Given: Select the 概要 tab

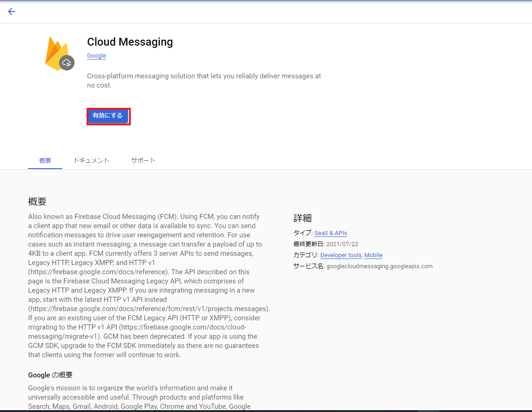Looking at the screenshot, I should coord(45,160).
